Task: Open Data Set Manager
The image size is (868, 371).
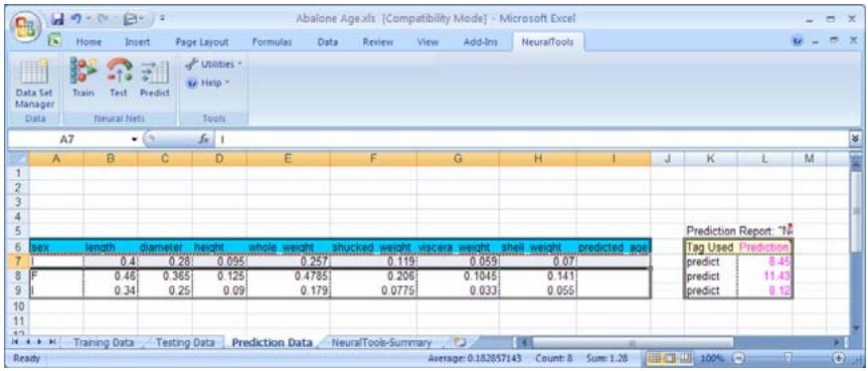Action: point(35,85)
